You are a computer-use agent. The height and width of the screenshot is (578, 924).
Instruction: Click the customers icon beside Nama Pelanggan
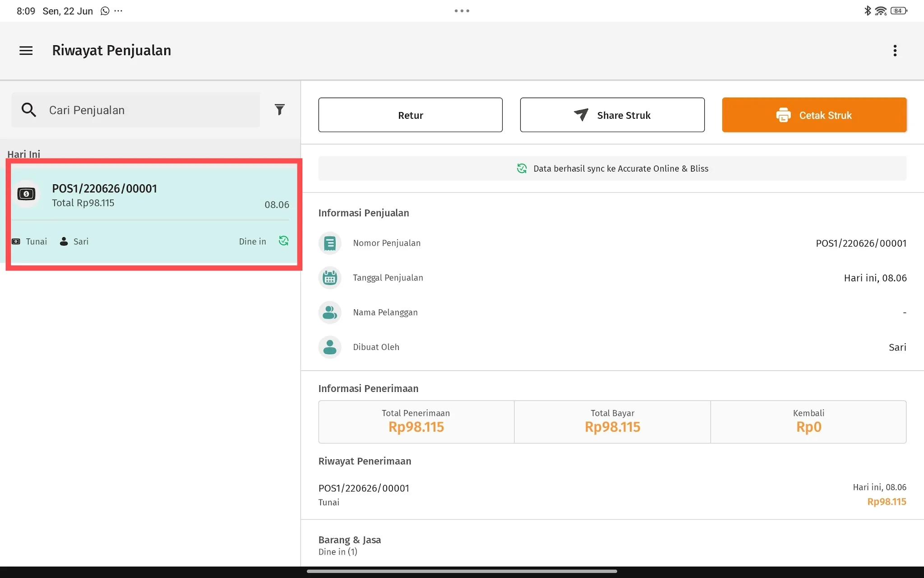pos(330,312)
